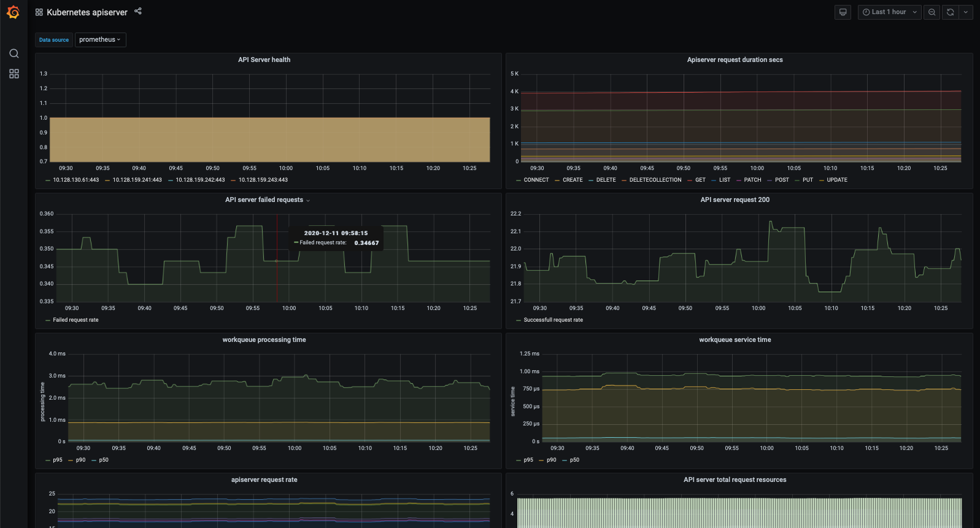Screen dimensions: 980x528
Task: Click the small chevron beside API server failed requests
Action: [x=308, y=200]
